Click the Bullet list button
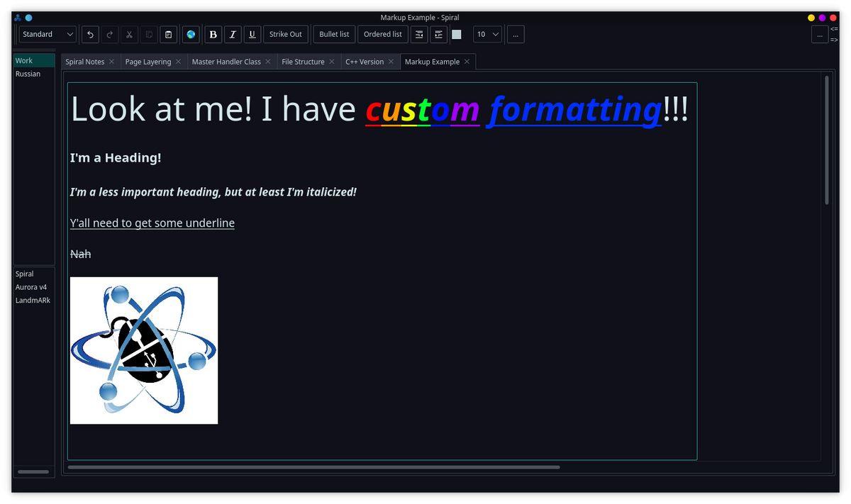Viewport: 851px width, 504px height. click(334, 34)
